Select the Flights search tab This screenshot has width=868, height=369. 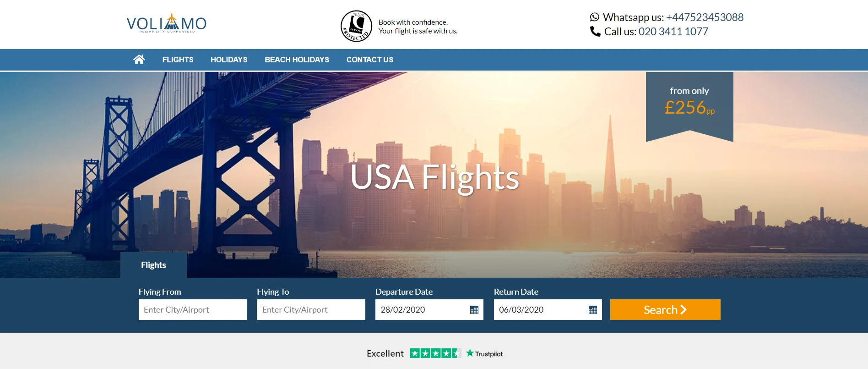[153, 265]
